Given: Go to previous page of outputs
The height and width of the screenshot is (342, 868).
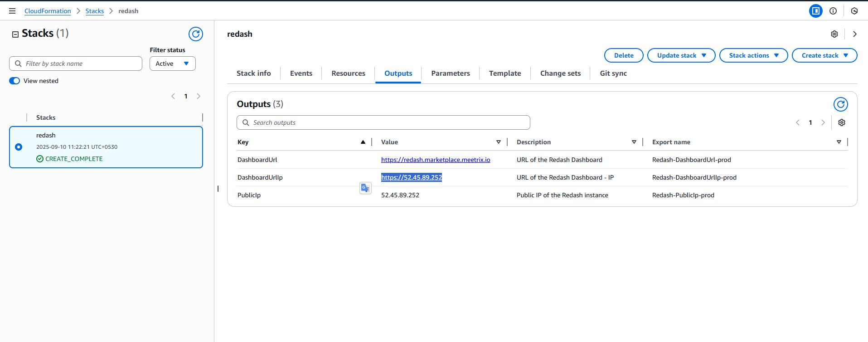Looking at the screenshot, I should [798, 122].
